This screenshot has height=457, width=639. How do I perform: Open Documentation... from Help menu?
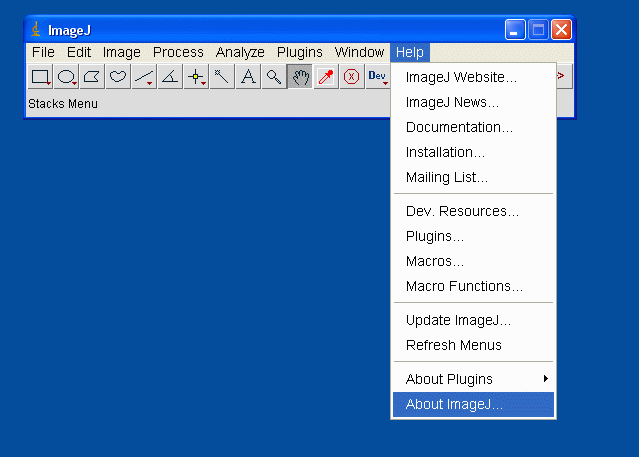point(473,127)
